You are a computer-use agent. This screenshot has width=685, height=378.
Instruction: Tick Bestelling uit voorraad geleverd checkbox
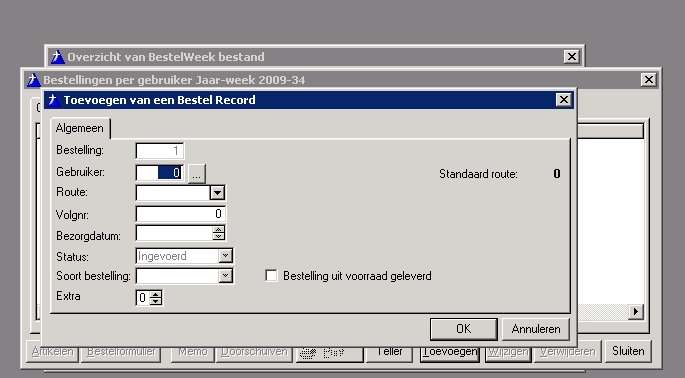(x=271, y=276)
